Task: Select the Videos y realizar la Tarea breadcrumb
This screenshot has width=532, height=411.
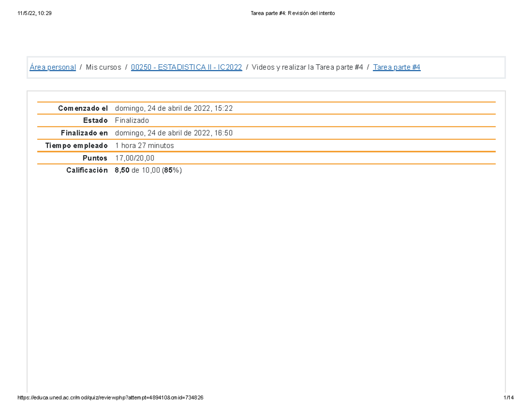Action: tap(307, 67)
